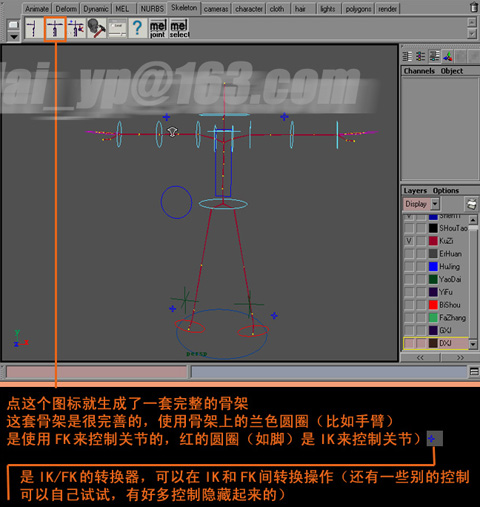Click the skeleton with IK controls shelf icon
Viewport: 480px width, 507px height.
(76, 28)
